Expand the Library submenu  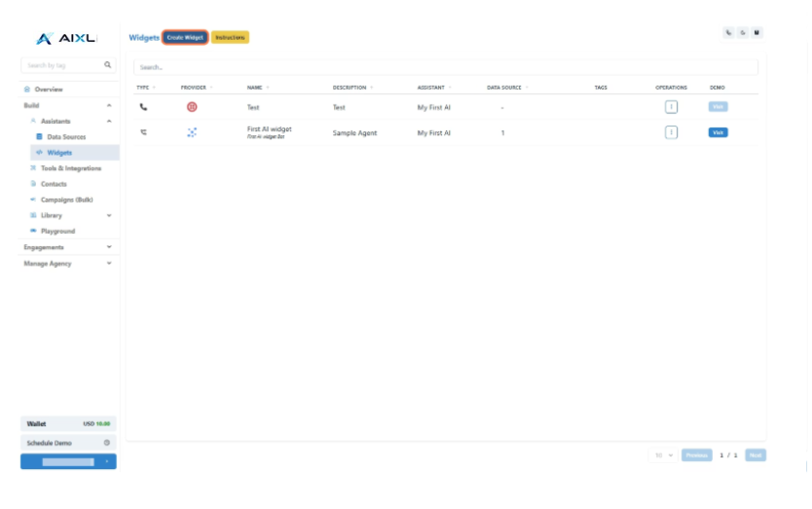pos(109,215)
